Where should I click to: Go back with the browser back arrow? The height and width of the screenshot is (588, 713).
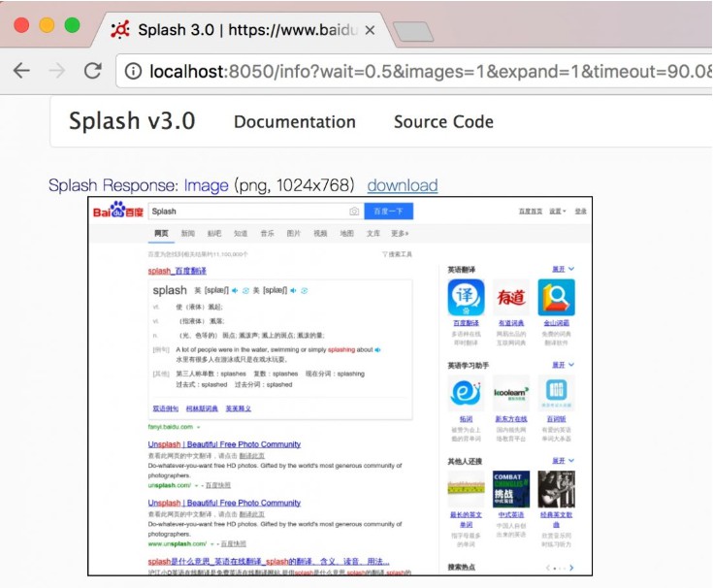[x=21, y=71]
